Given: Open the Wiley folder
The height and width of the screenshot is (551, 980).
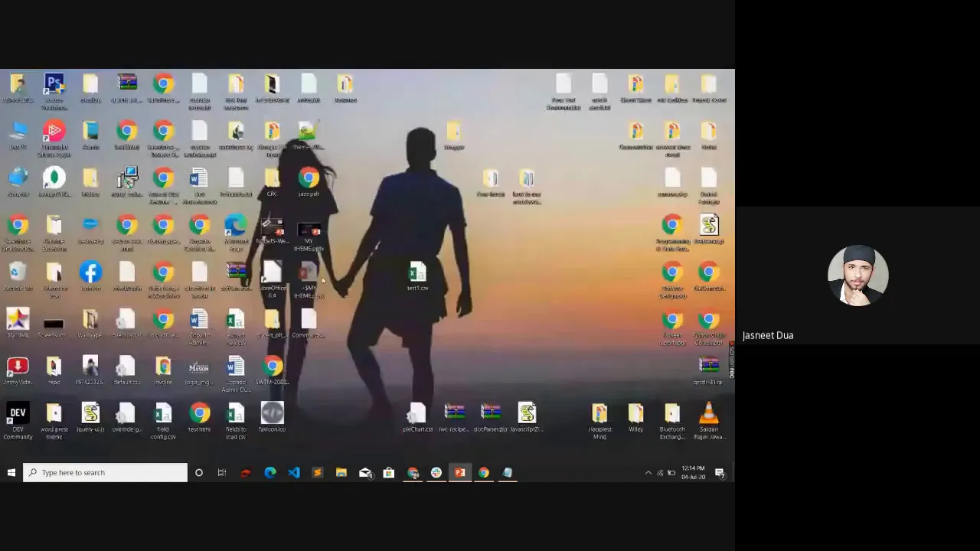Looking at the screenshot, I should [635, 419].
